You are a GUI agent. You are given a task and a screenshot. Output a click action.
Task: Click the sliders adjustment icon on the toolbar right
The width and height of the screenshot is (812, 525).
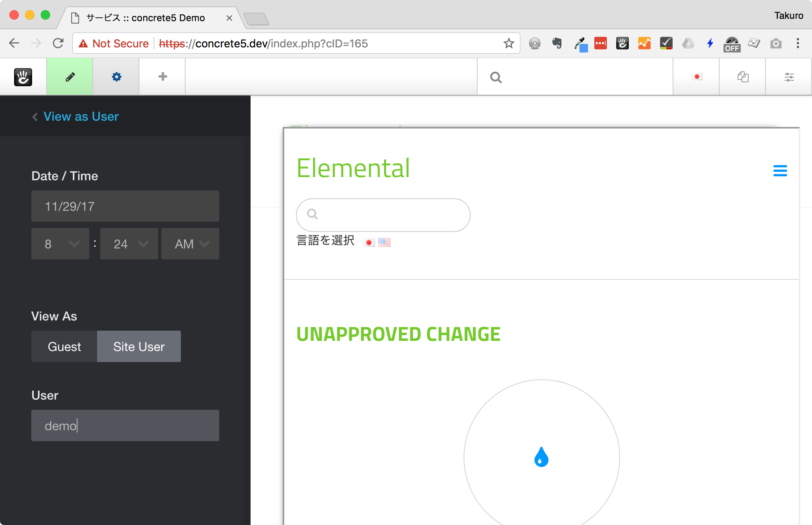[x=789, y=77]
